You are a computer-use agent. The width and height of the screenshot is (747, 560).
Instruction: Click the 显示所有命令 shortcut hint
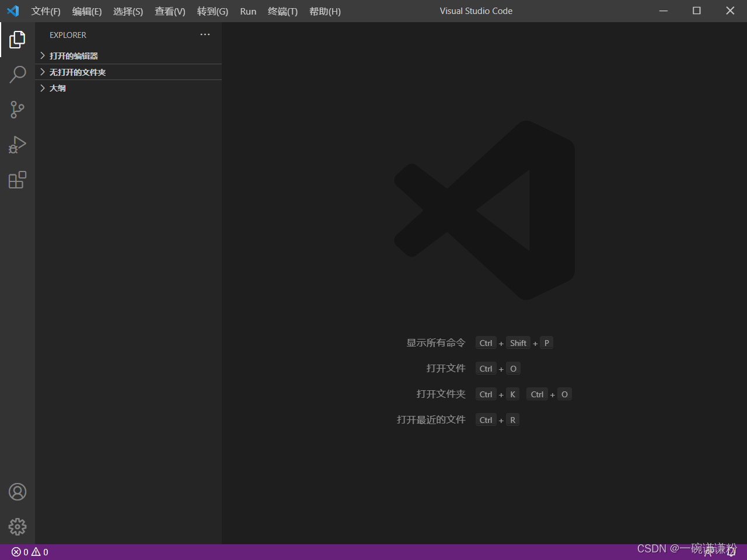435,342
